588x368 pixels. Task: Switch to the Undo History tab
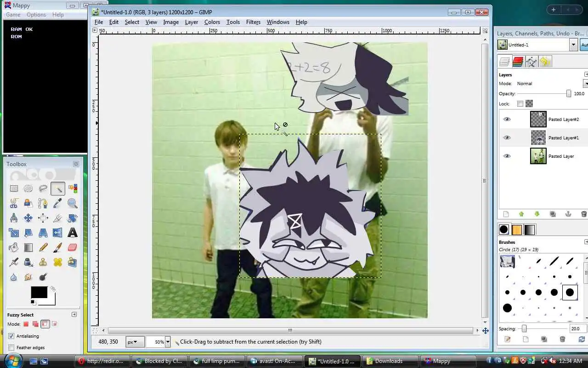click(545, 62)
